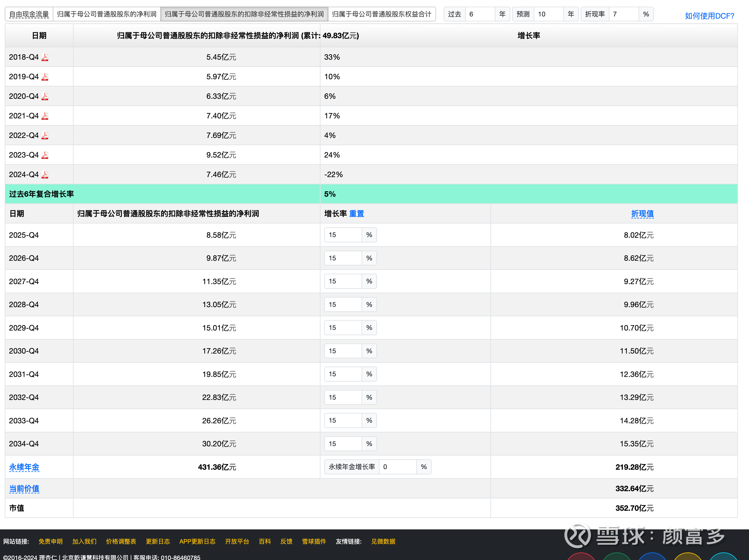The image size is (749, 560).
Task: Select the 扣除非经常性损益的净利润 tab
Action: (x=244, y=14)
